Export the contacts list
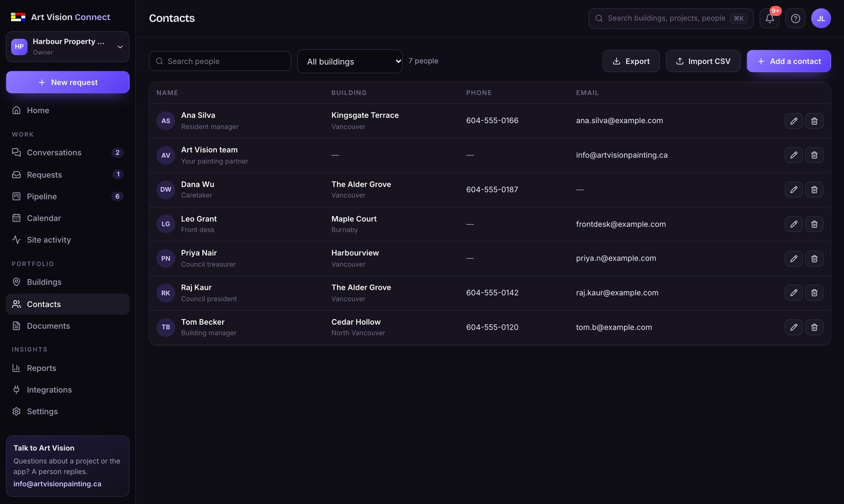This screenshot has width=844, height=504. tap(631, 61)
